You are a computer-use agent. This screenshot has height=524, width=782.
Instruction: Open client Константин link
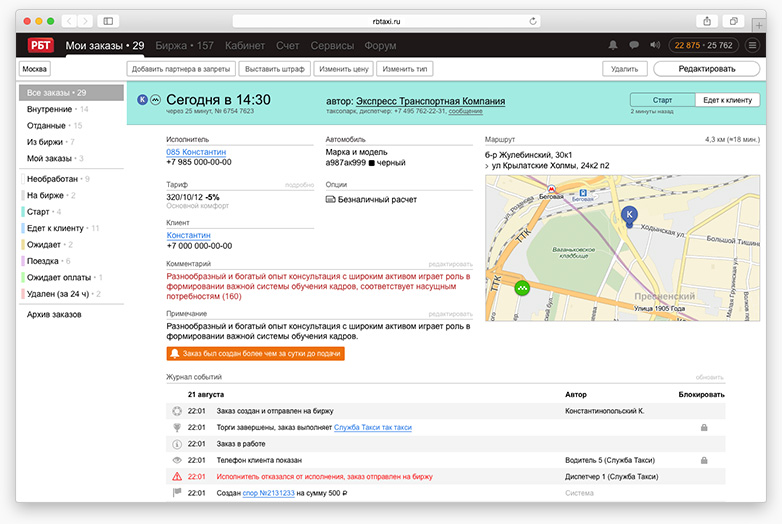[189, 235]
